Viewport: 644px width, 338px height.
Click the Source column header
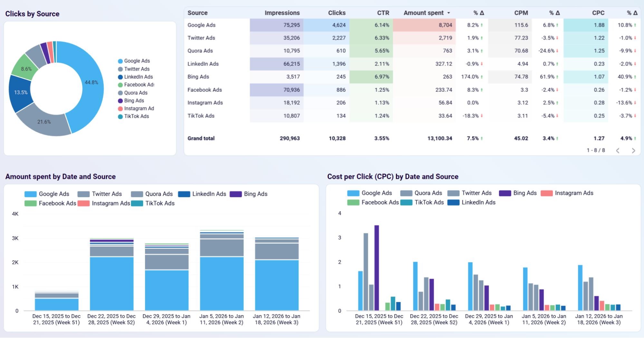[197, 13]
